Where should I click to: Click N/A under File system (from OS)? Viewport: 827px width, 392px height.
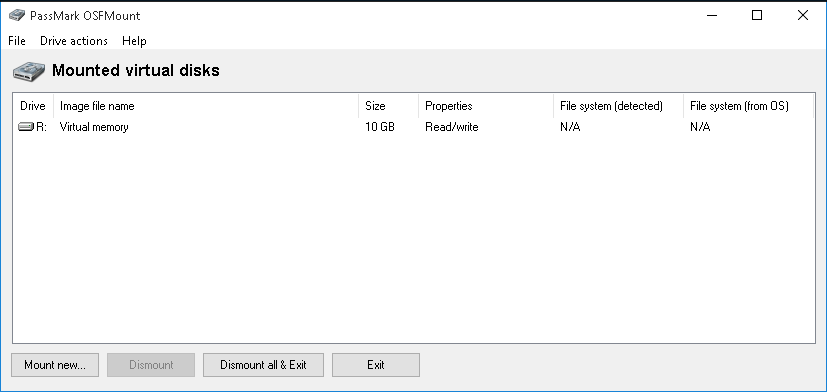[700, 127]
